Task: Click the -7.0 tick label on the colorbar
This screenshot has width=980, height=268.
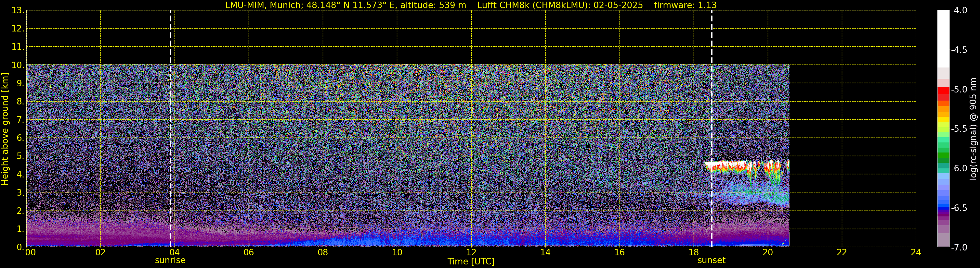Action: [x=959, y=247]
